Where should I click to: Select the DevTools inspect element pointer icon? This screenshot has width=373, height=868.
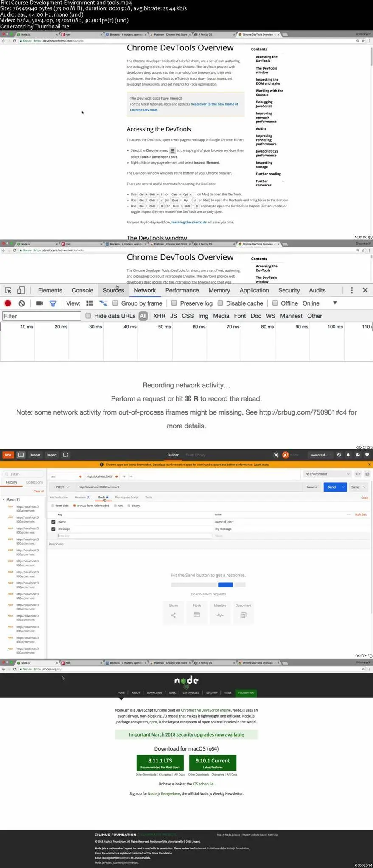8,290
